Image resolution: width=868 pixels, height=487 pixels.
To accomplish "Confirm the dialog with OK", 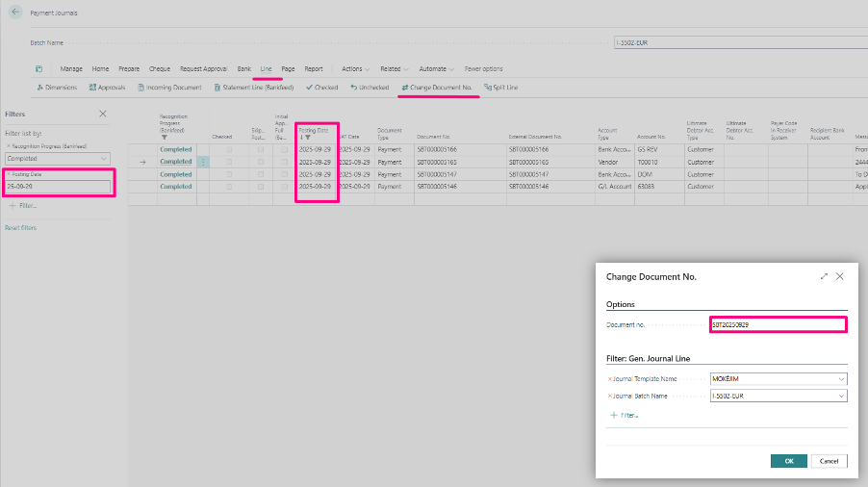I will click(789, 461).
